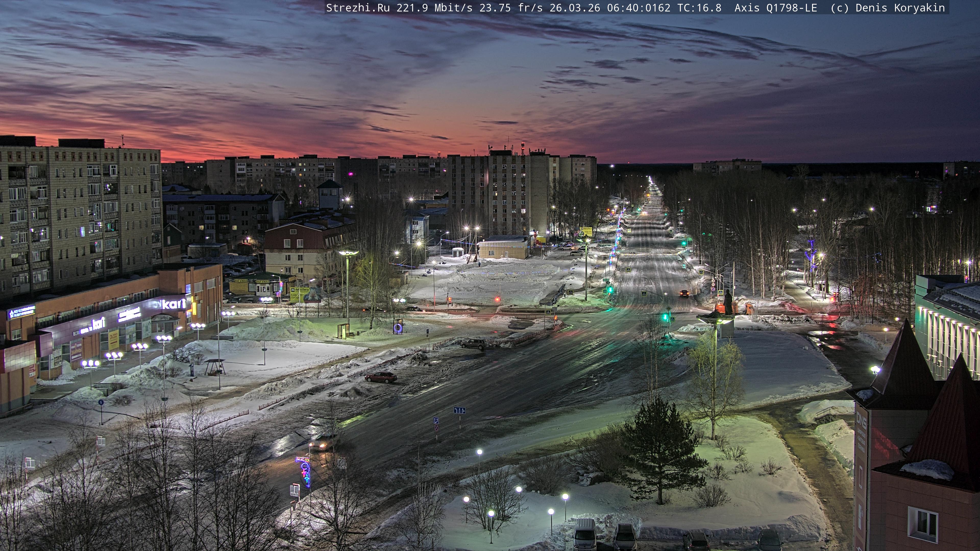The width and height of the screenshot is (980, 551).
Task: Click the Axis Q1798-LE camera label
Action: tap(775, 8)
